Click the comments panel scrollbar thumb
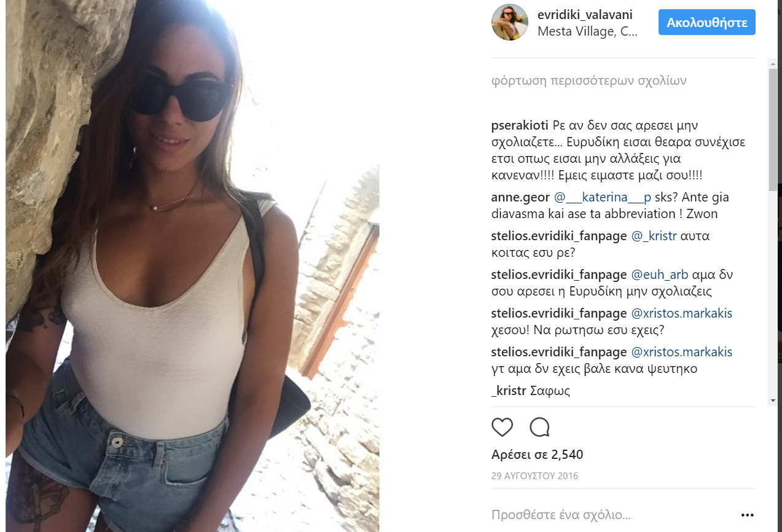 [x=773, y=129]
